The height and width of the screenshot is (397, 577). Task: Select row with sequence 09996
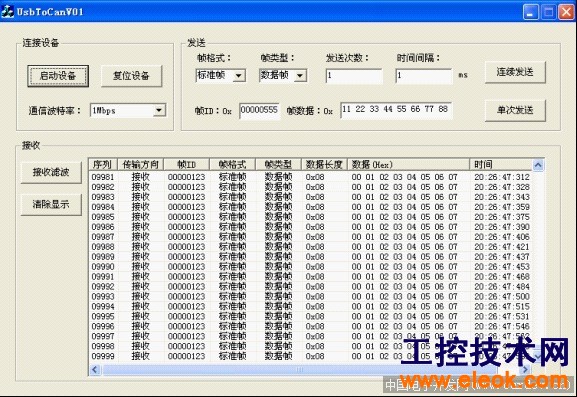[311, 326]
